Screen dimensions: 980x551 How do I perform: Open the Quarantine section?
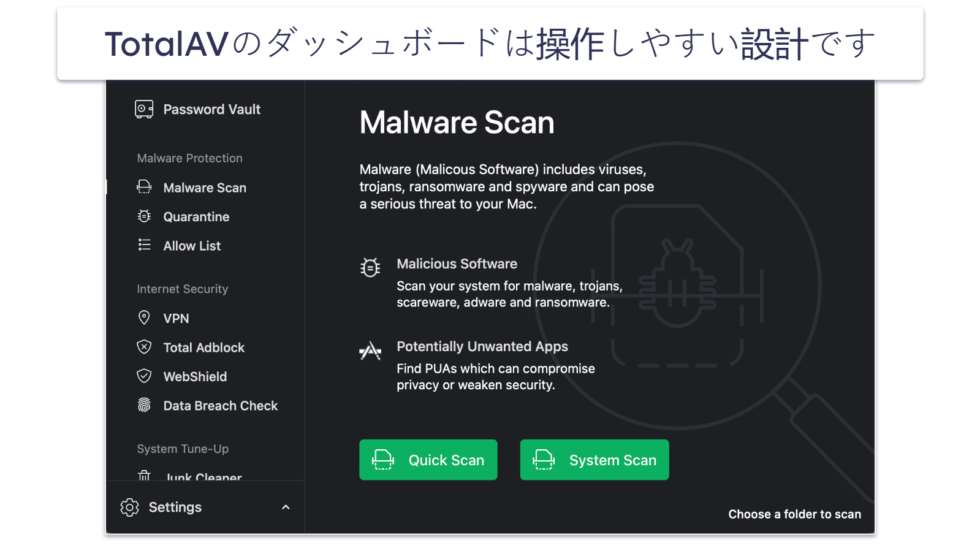tap(196, 217)
